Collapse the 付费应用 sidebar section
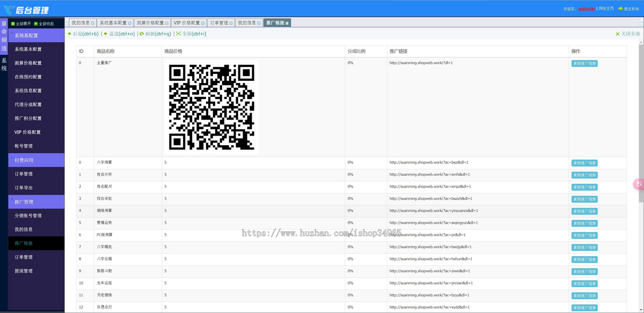This screenshot has width=644, height=313. point(36,160)
